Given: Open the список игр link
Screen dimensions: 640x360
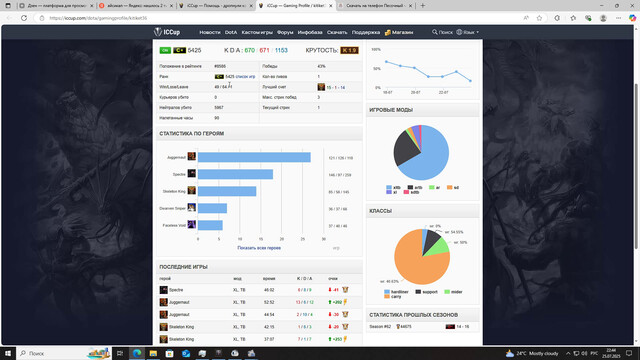Looking at the screenshot, I should [245, 76].
